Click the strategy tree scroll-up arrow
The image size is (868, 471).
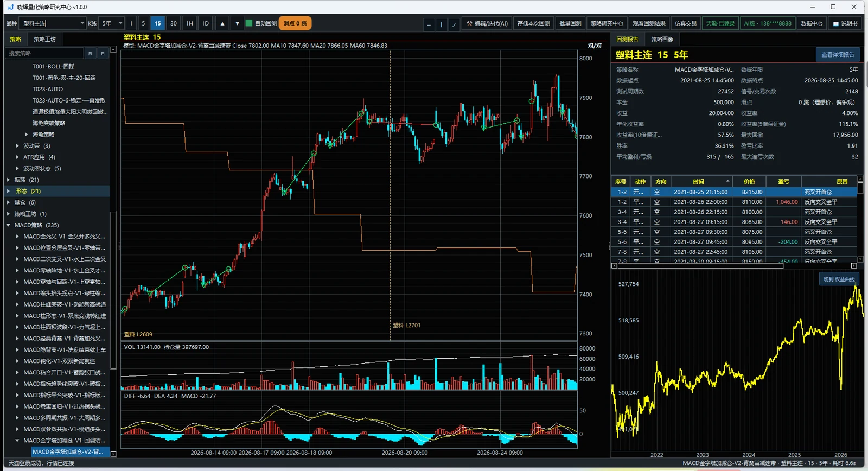pos(113,49)
